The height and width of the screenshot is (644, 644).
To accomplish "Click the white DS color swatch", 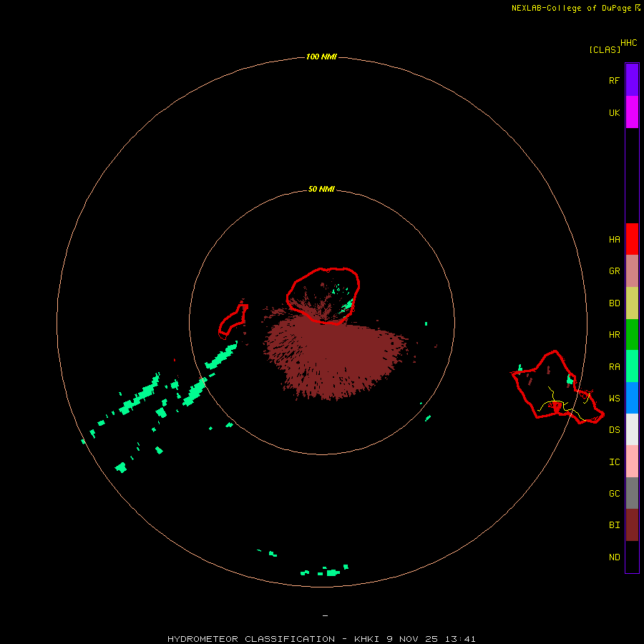I will [x=632, y=429].
